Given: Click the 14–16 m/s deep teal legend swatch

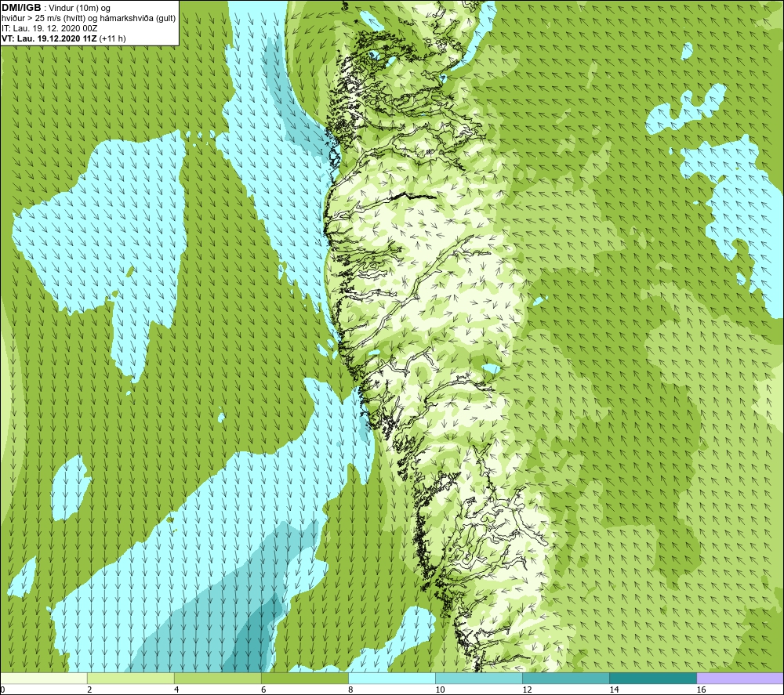Looking at the screenshot, I should pos(653,679).
